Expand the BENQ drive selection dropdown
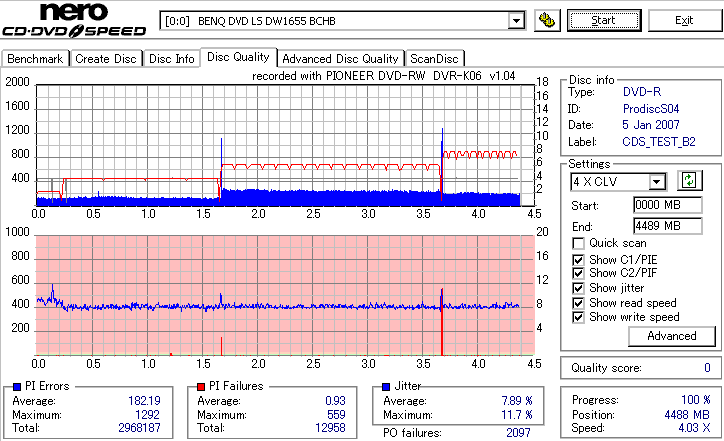The image size is (724, 441). point(516,21)
